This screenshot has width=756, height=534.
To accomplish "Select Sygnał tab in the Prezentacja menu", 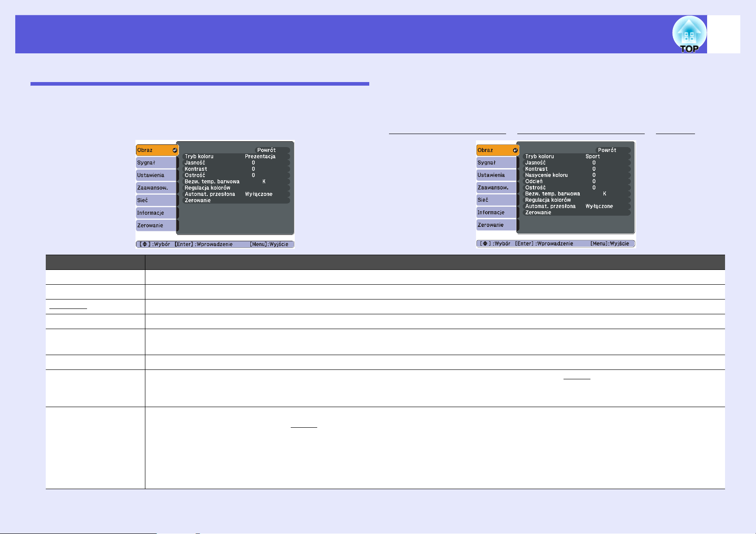I will point(156,163).
